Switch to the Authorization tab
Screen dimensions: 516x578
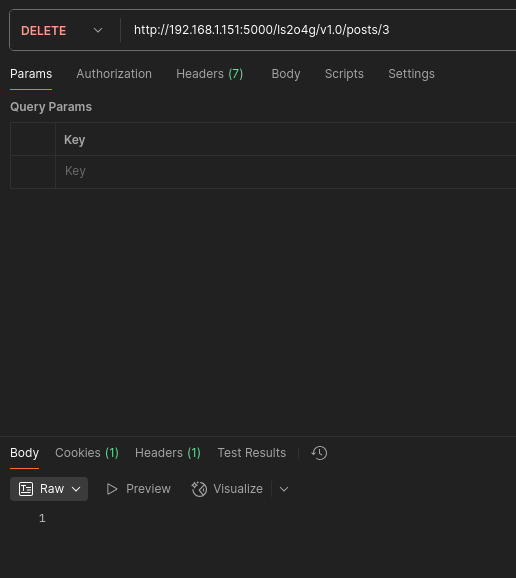click(114, 74)
